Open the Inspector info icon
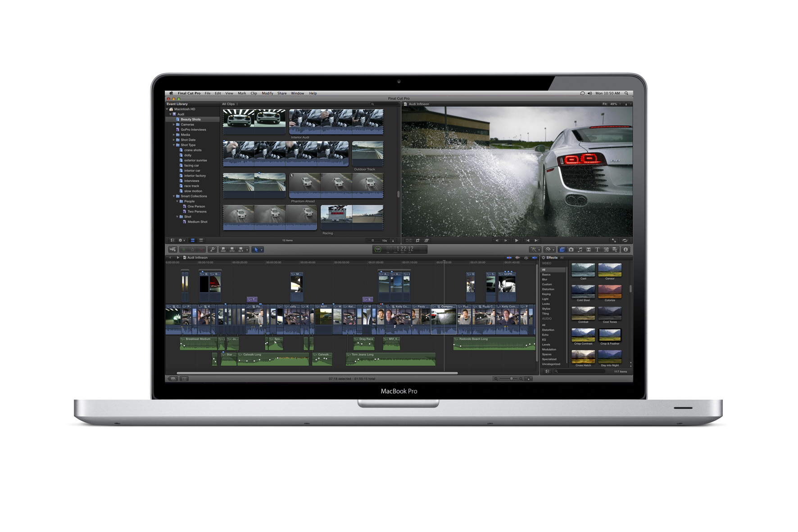798x532 pixels. tap(626, 250)
